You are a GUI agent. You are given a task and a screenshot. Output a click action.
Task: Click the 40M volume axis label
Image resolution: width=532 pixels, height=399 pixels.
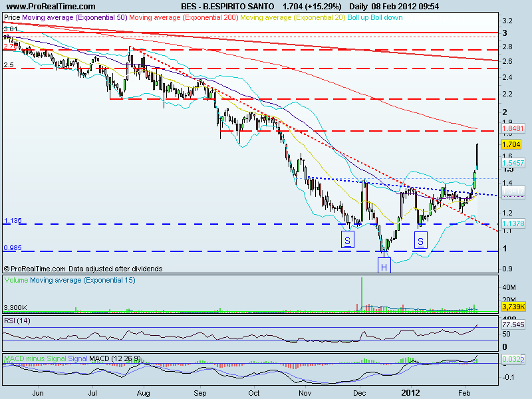pos(509,288)
